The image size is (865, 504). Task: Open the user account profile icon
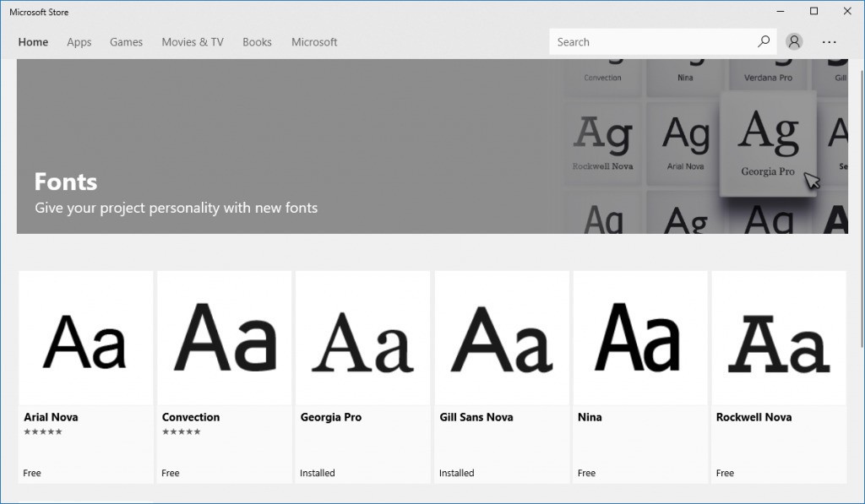pyautogui.click(x=794, y=41)
